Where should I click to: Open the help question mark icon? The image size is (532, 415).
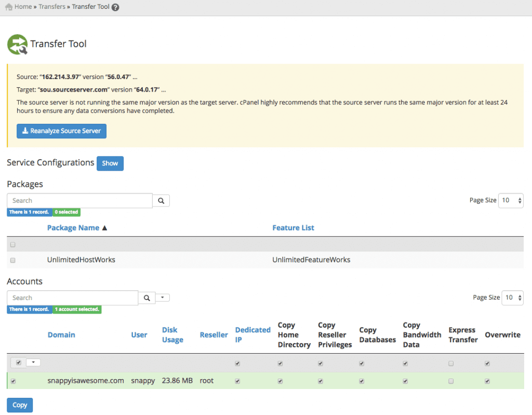(115, 7)
